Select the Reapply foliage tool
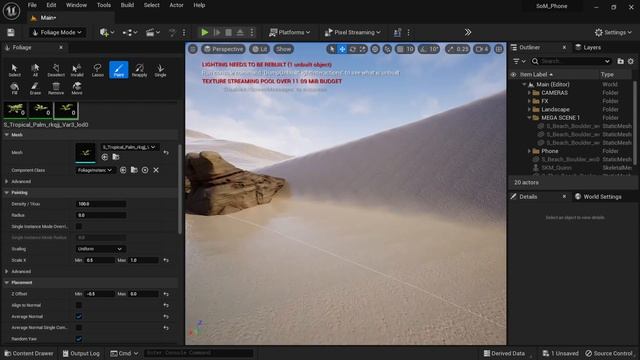640x360 pixels. pos(139,69)
